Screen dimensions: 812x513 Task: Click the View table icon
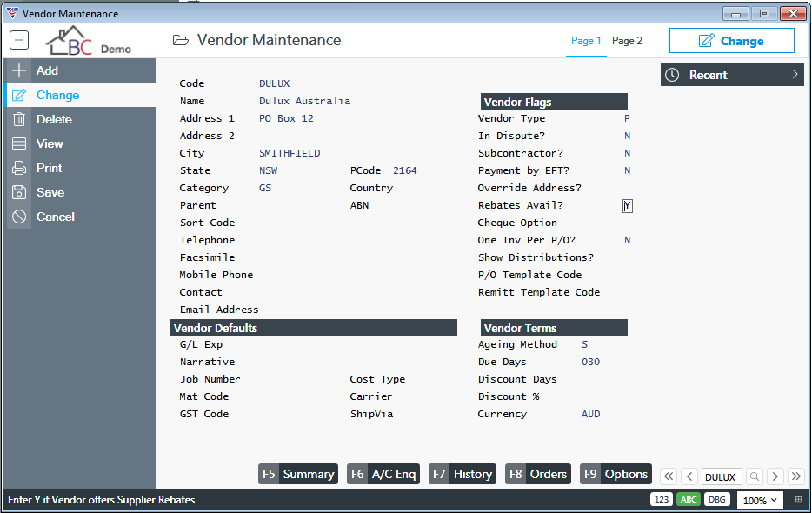coord(19,143)
